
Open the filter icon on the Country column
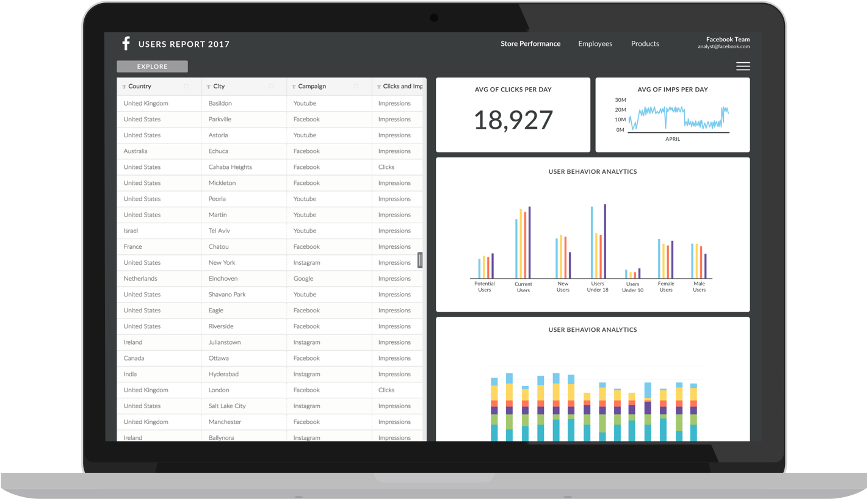(x=125, y=86)
